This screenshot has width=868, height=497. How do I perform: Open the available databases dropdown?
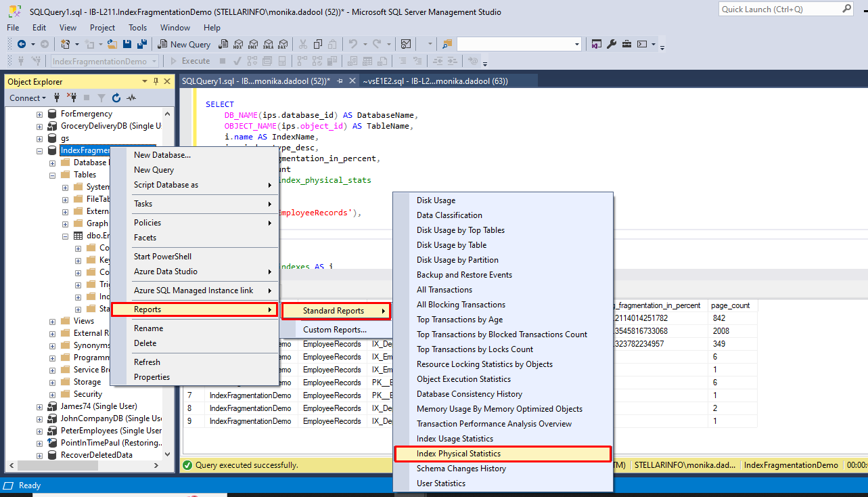click(154, 61)
